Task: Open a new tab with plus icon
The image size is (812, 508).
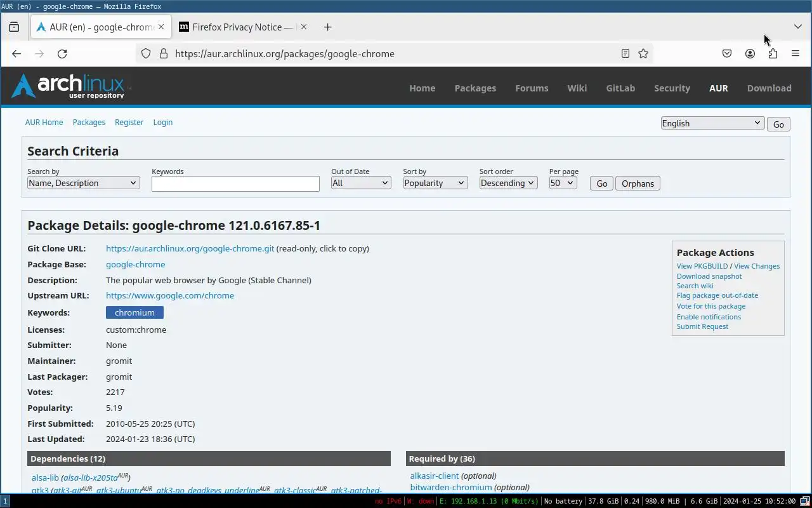Action: 327,27
